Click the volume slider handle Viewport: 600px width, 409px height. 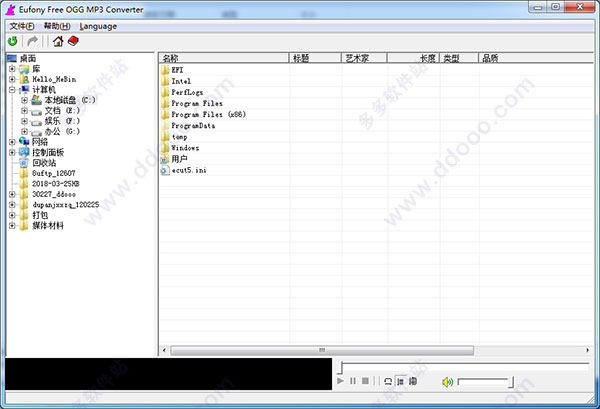click(x=511, y=382)
